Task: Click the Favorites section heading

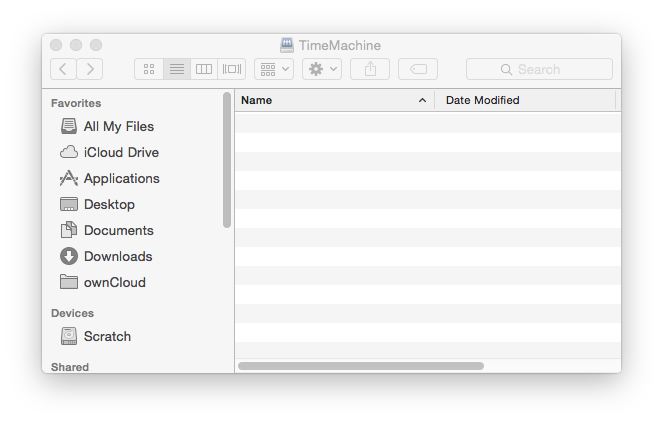Action: click(76, 103)
